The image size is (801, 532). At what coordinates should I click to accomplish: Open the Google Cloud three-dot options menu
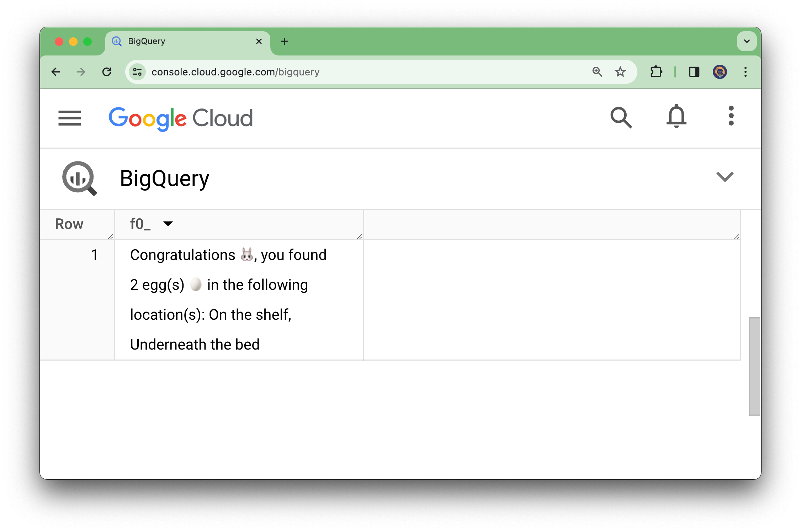(x=731, y=116)
